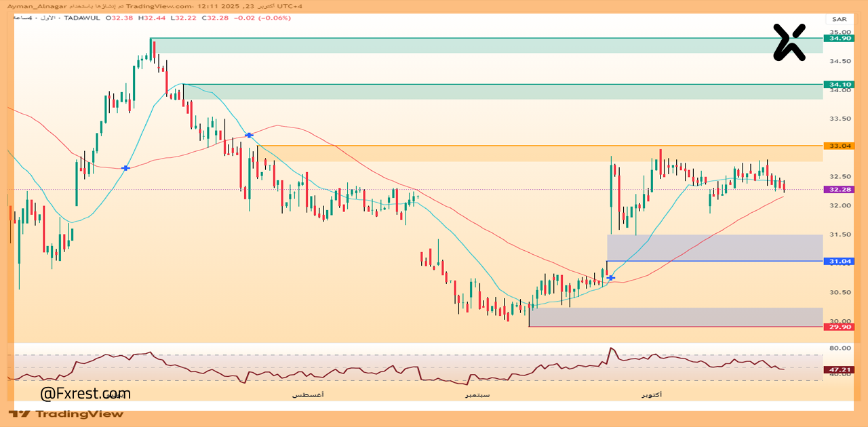Select the red 29.90 price label

point(838,327)
